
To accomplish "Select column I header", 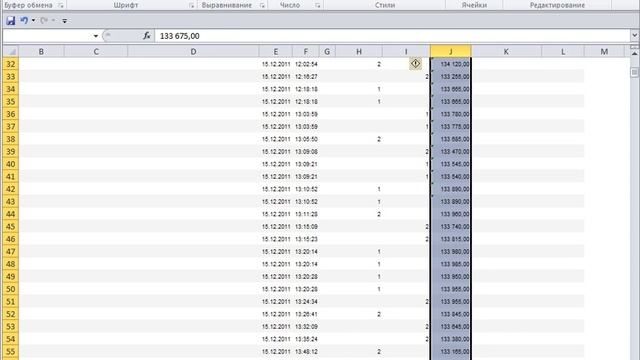I will point(406,51).
